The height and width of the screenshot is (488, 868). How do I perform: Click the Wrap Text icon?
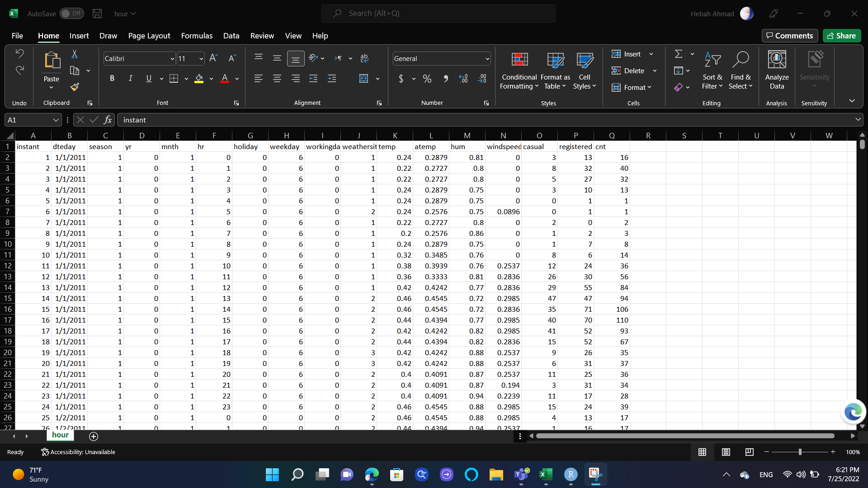[x=364, y=58]
